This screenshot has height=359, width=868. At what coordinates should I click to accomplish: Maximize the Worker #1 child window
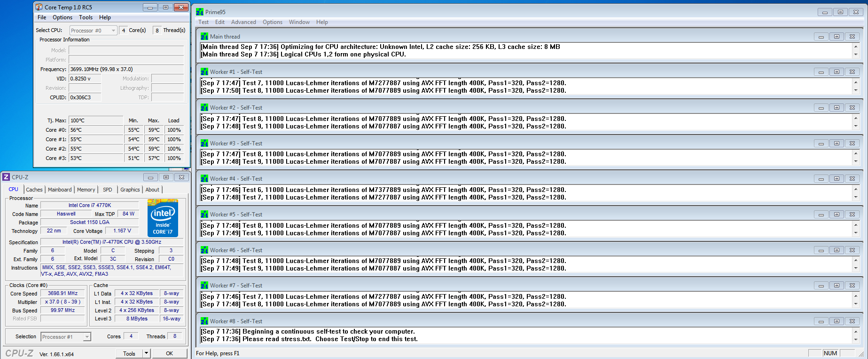837,72
